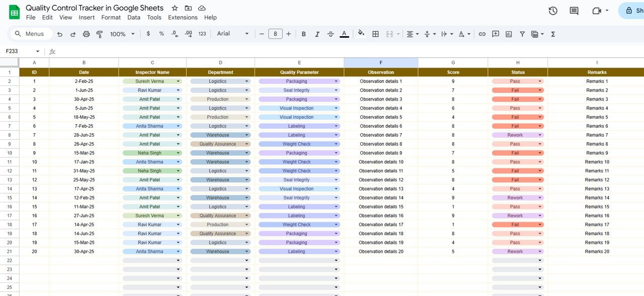Viewport: 644px width, 296px height.
Task: Toggle italic formatting
Action: 317,34
